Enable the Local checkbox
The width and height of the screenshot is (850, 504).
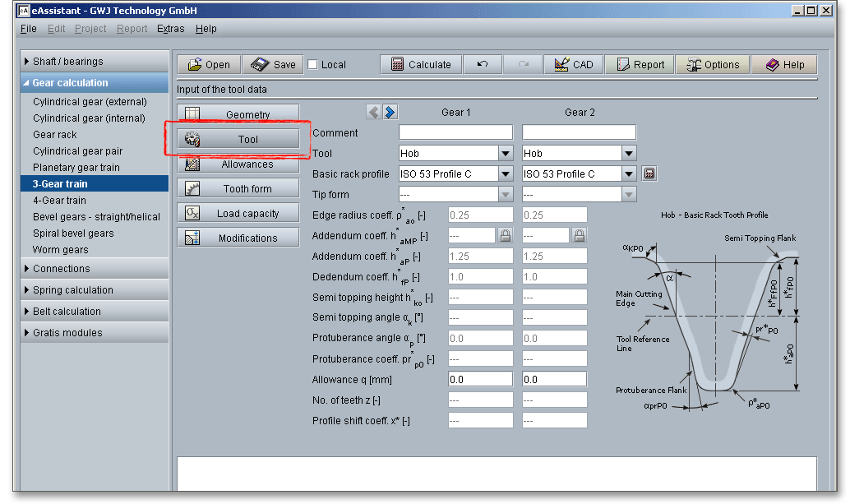click(313, 65)
